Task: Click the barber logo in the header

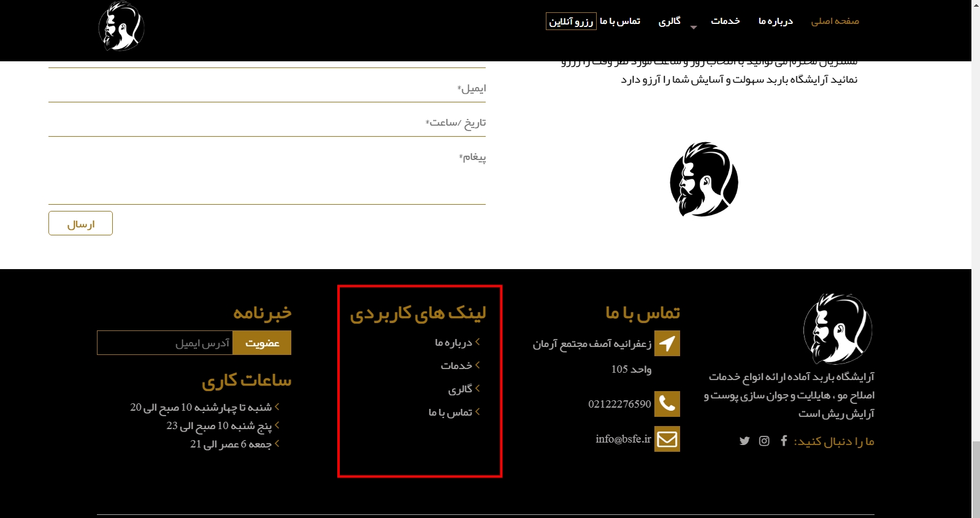Action: coord(121,26)
